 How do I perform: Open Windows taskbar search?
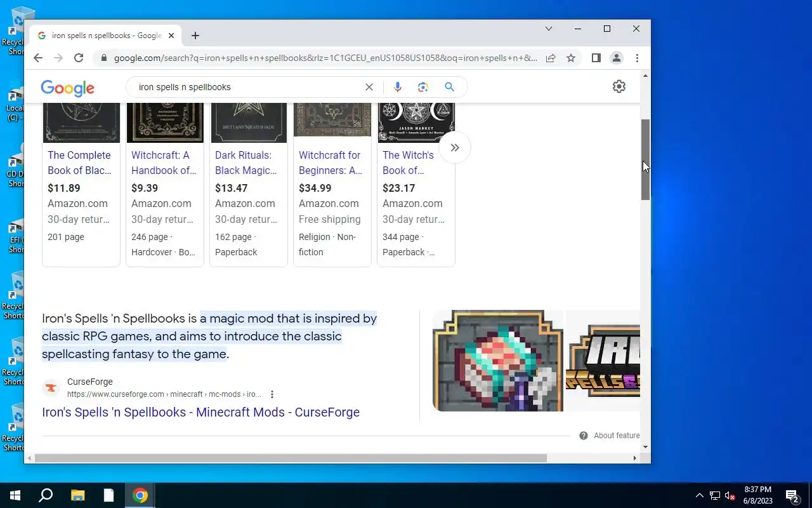click(46, 495)
